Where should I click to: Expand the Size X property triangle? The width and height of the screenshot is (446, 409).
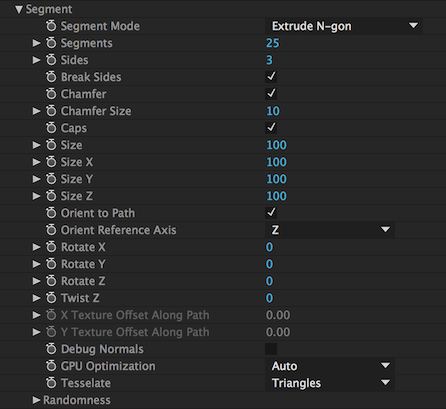(x=36, y=162)
